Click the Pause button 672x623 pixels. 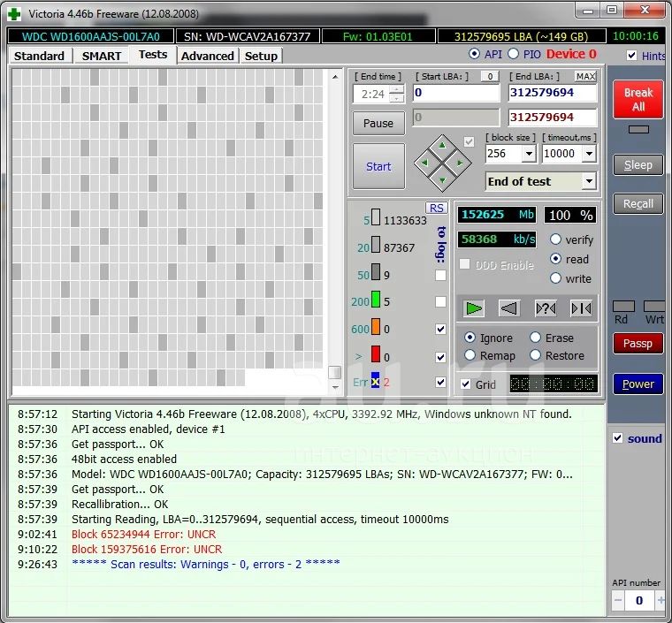tap(378, 124)
